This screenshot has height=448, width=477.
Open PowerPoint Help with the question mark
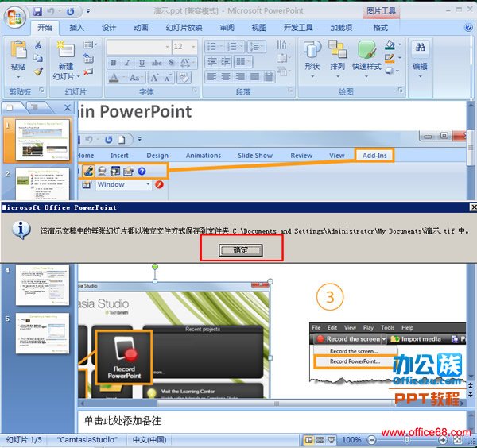pos(468,28)
